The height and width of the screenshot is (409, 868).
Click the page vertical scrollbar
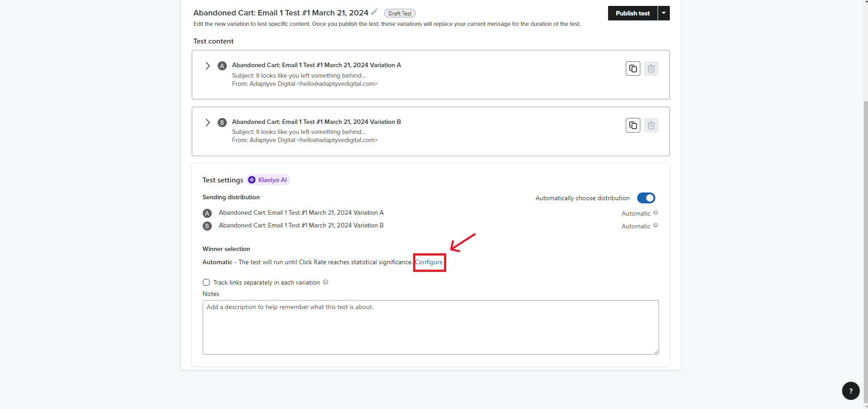(x=865, y=227)
